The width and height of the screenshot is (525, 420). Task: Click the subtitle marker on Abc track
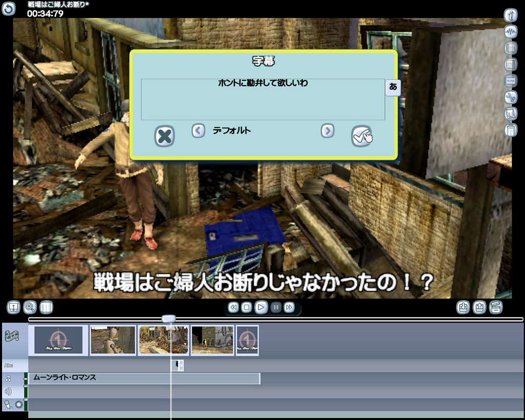(177, 366)
